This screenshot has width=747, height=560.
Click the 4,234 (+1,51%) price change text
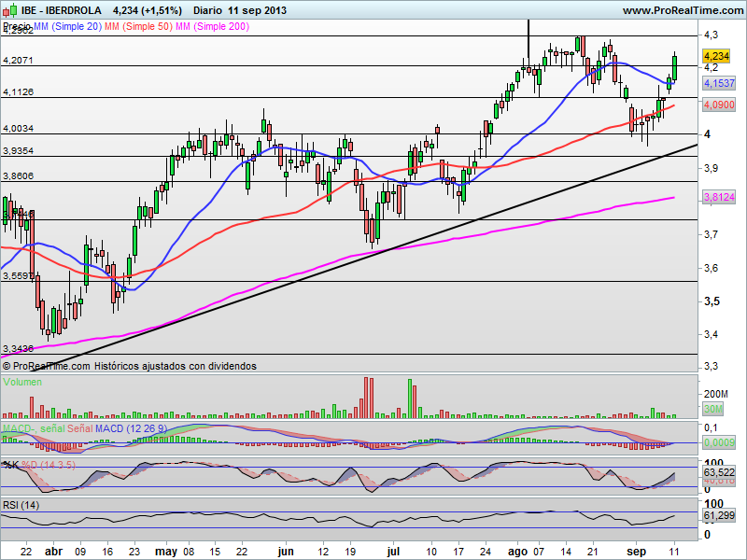(x=148, y=10)
